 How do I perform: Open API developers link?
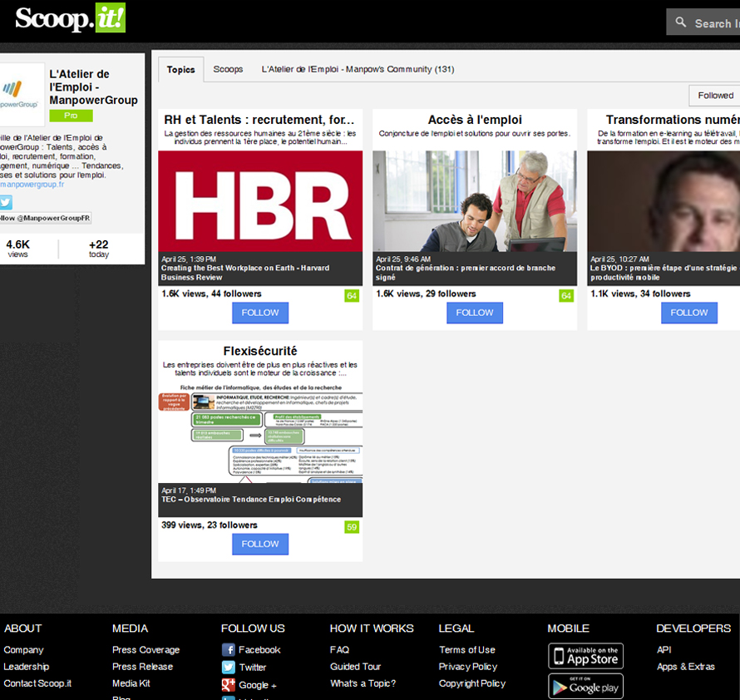click(x=664, y=650)
